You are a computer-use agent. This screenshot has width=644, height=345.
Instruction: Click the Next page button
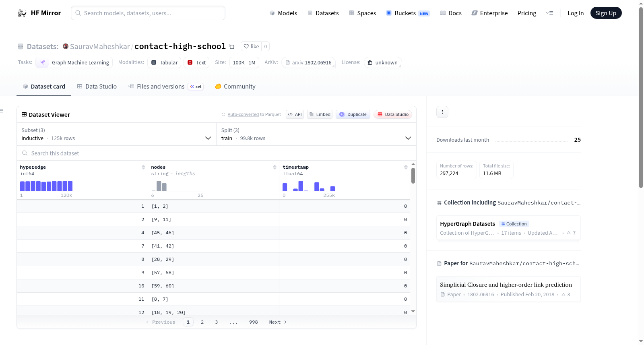click(x=278, y=322)
